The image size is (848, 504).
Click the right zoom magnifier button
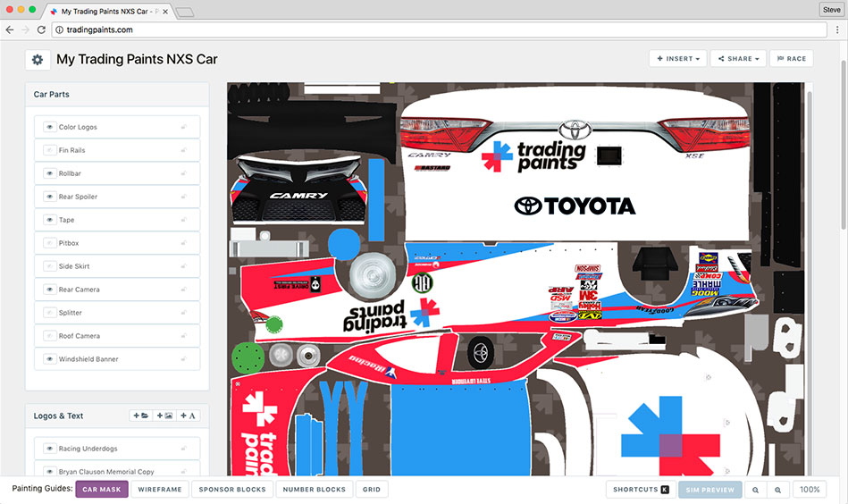pos(777,490)
